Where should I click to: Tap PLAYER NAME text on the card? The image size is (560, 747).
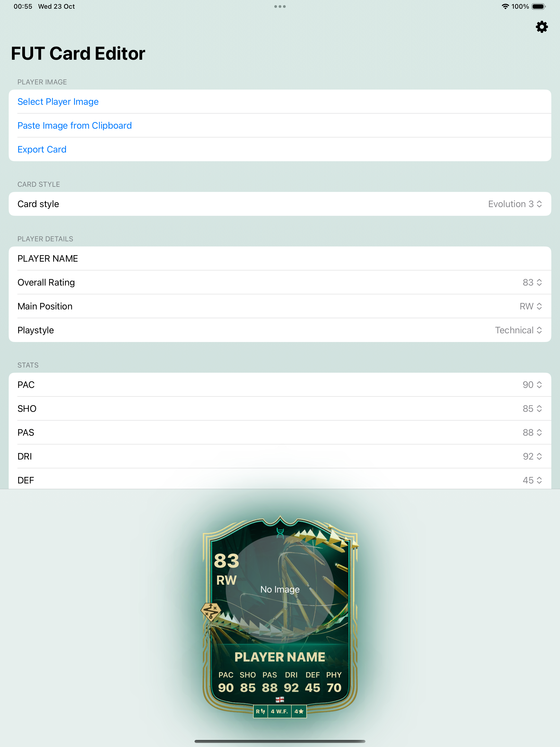(280, 657)
